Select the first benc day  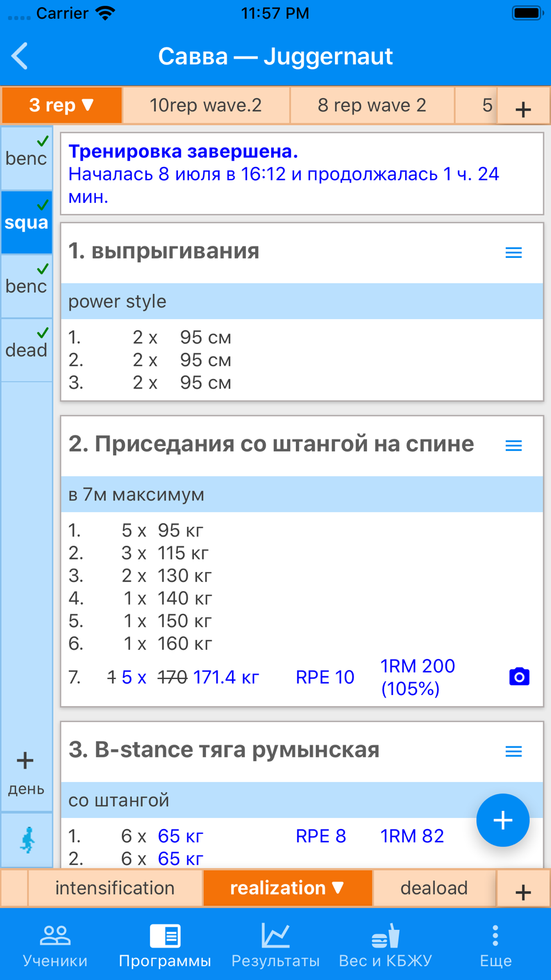pyautogui.click(x=26, y=158)
